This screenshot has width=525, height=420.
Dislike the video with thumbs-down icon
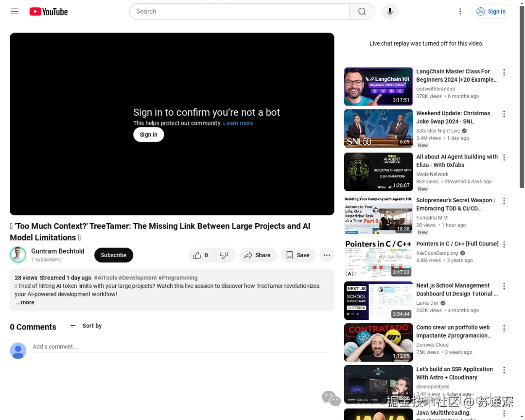224,255
